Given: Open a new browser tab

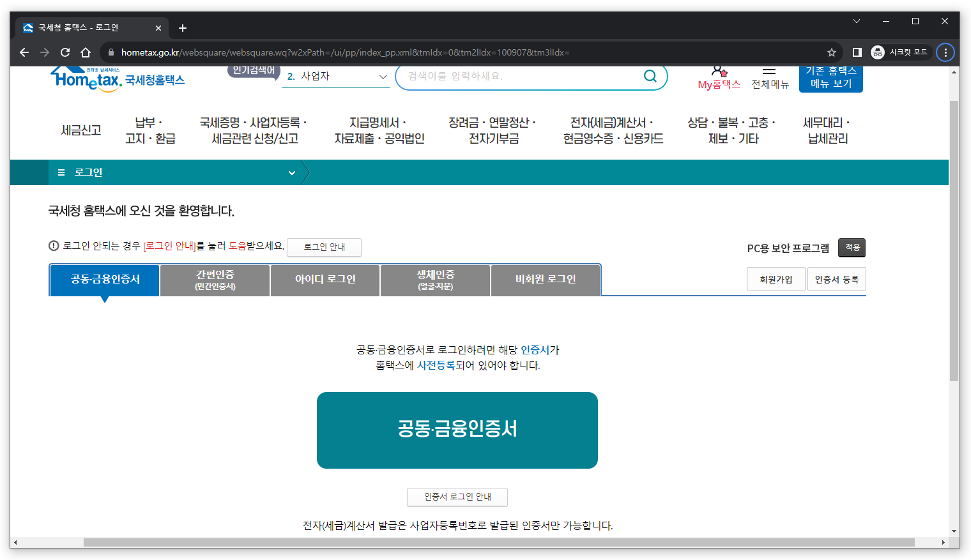Looking at the screenshot, I should tap(183, 28).
